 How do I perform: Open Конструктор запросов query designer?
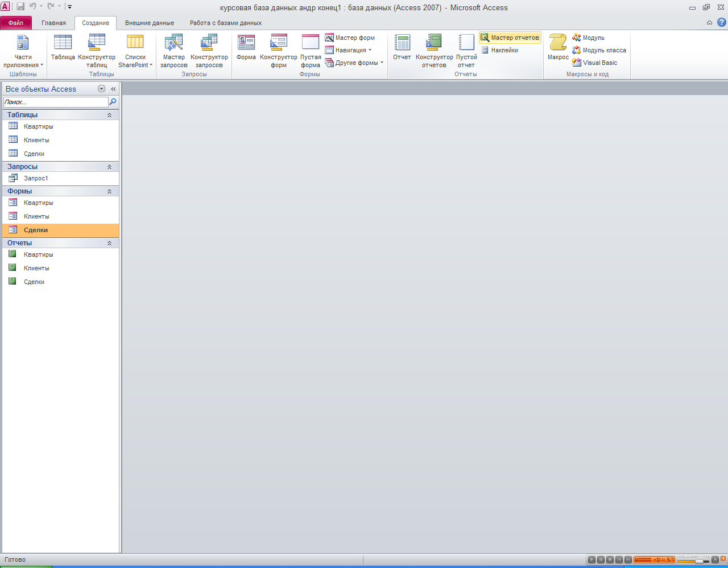pos(209,51)
